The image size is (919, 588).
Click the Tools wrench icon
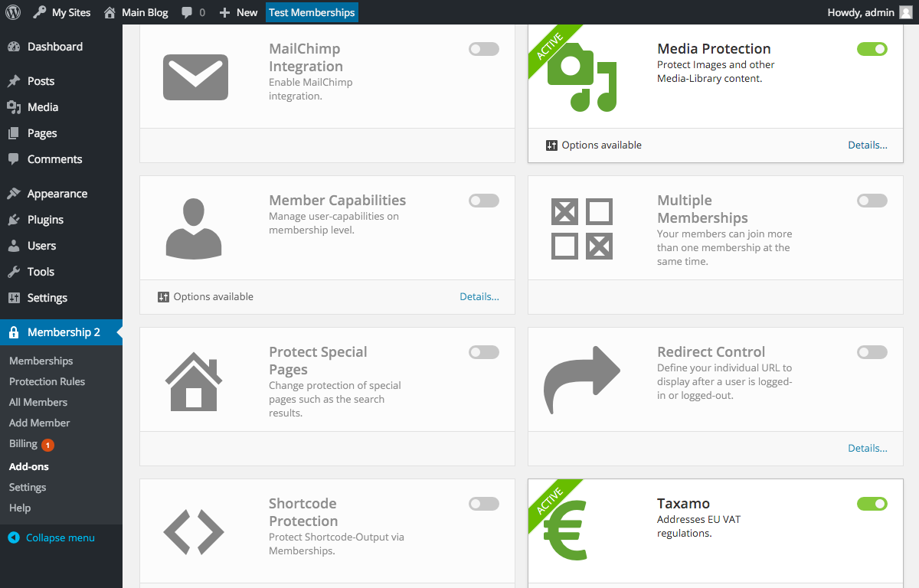point(14,272)
